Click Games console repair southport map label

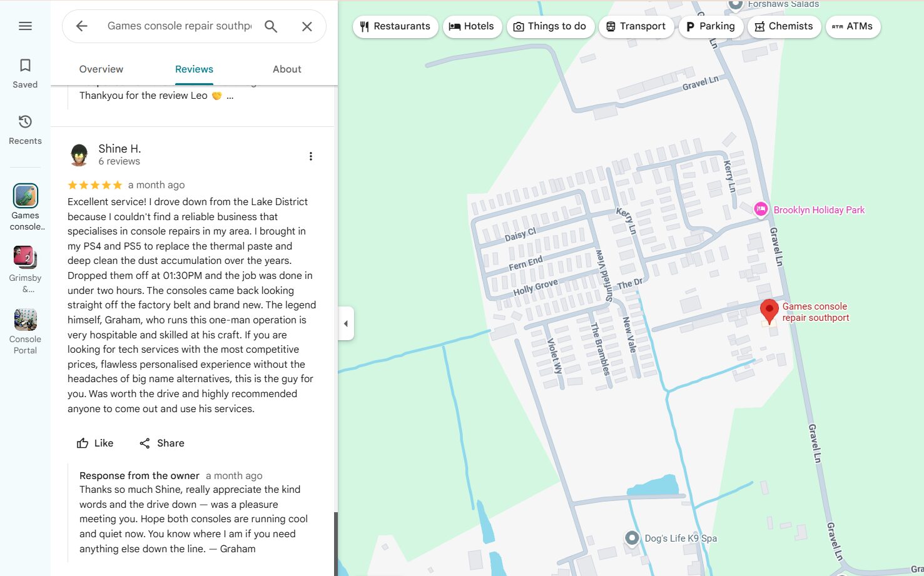tap(816, 312)
